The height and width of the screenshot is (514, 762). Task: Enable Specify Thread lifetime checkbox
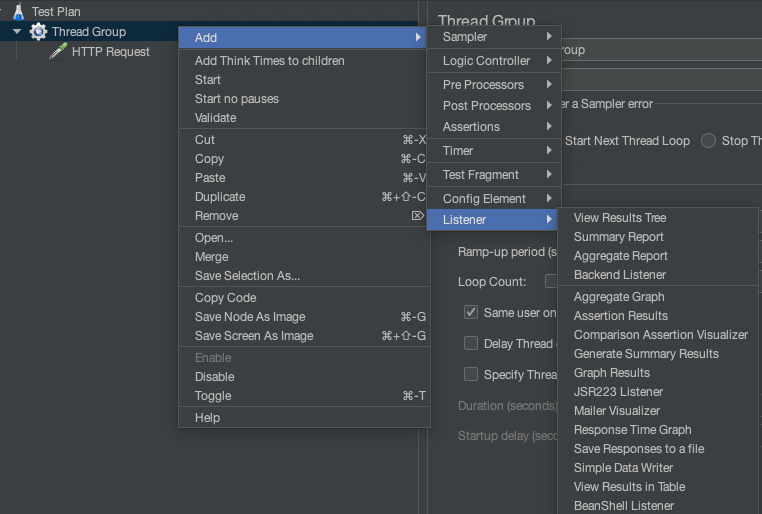coord(470,374)
